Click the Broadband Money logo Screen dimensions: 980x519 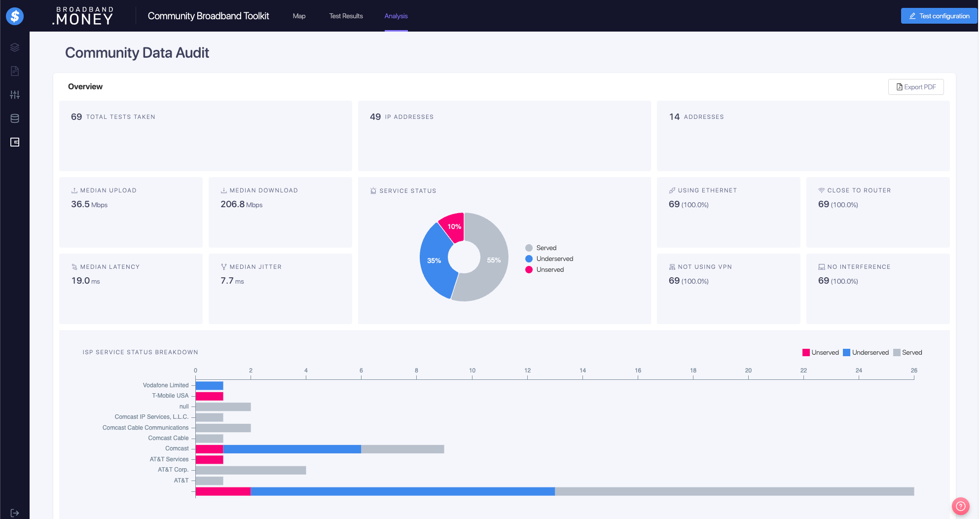click(83, 16)
